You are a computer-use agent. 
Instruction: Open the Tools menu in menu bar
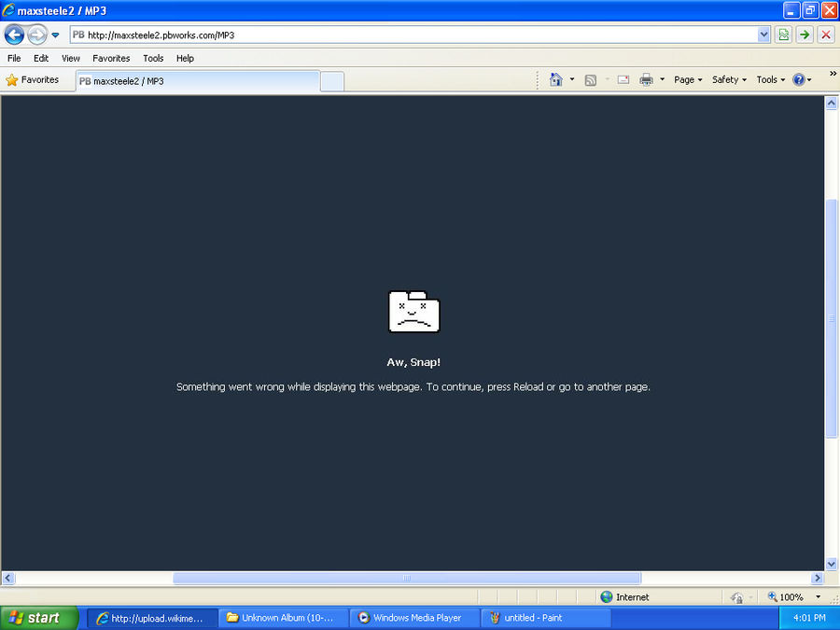[x=153, y=59]
